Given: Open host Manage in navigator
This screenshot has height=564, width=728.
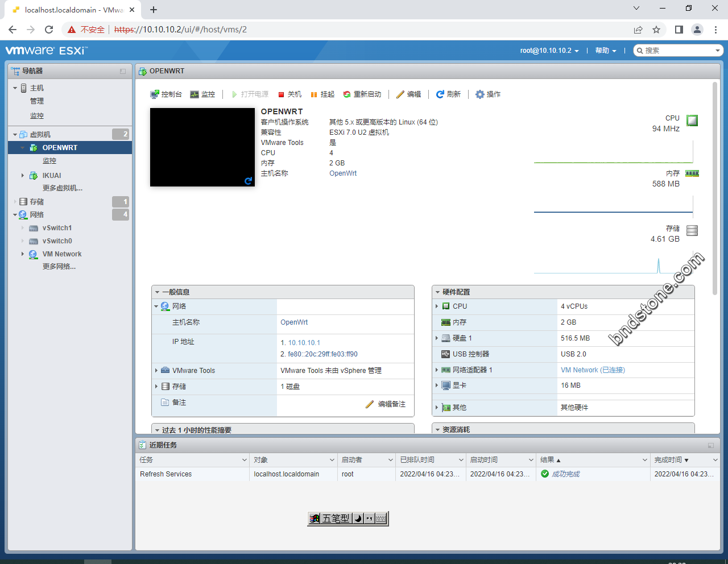Looking at the screenshot, I should click(37, 101).
